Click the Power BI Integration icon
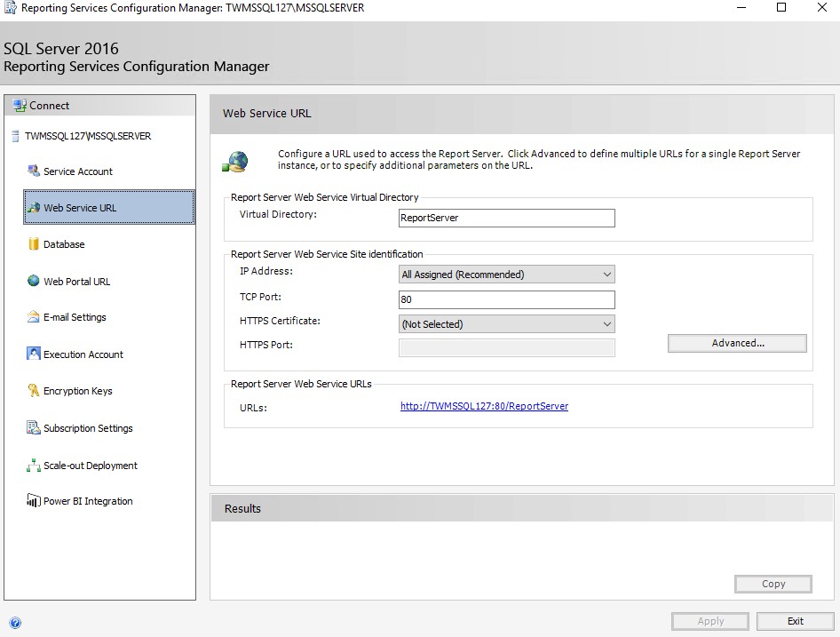 click(33, 501)
